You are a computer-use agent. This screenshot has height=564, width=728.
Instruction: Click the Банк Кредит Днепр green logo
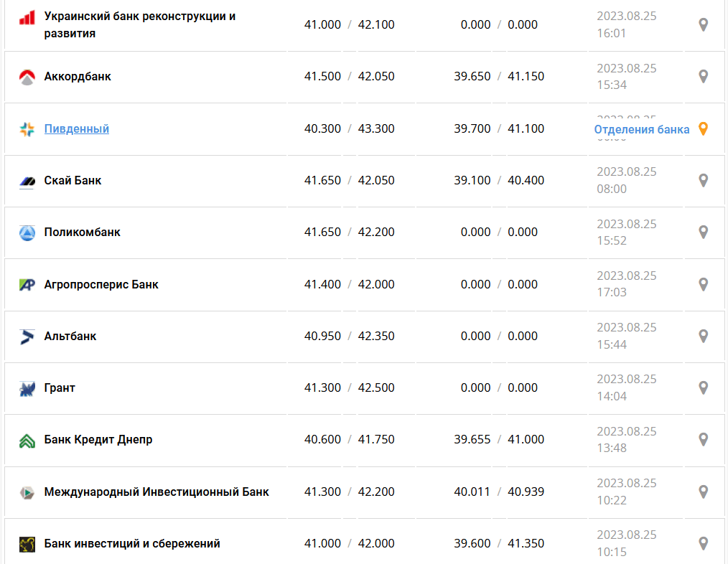[x=27, y=440]
